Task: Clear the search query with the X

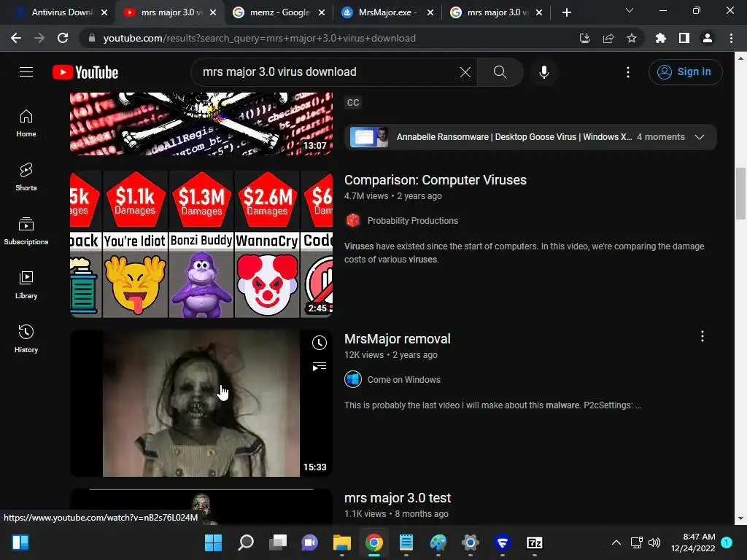Action: (465, 72)
